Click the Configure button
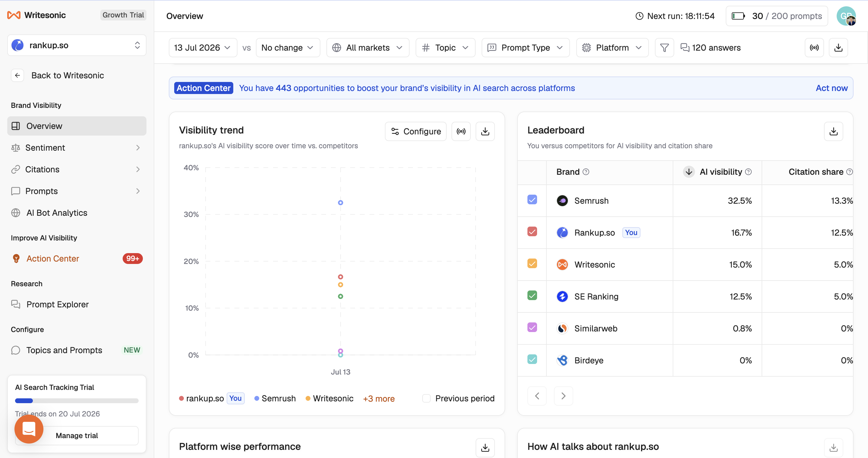 tap(416, 131)
